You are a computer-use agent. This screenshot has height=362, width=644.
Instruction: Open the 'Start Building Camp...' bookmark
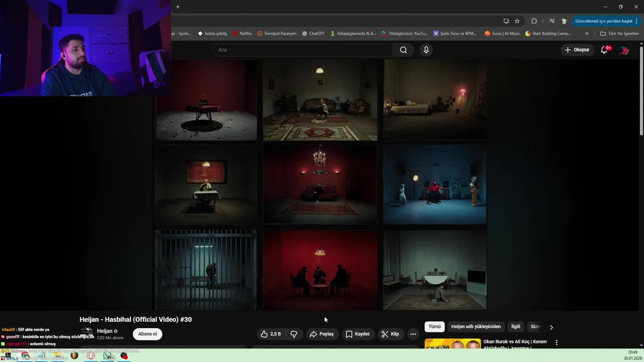pos(548,34)
